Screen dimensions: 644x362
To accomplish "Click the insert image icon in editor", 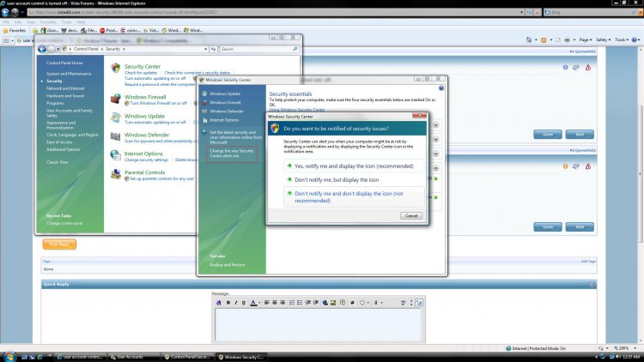I will [x=333, y=303].
